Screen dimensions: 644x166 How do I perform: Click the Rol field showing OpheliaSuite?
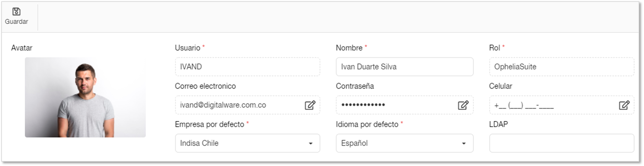click(561, 67)
